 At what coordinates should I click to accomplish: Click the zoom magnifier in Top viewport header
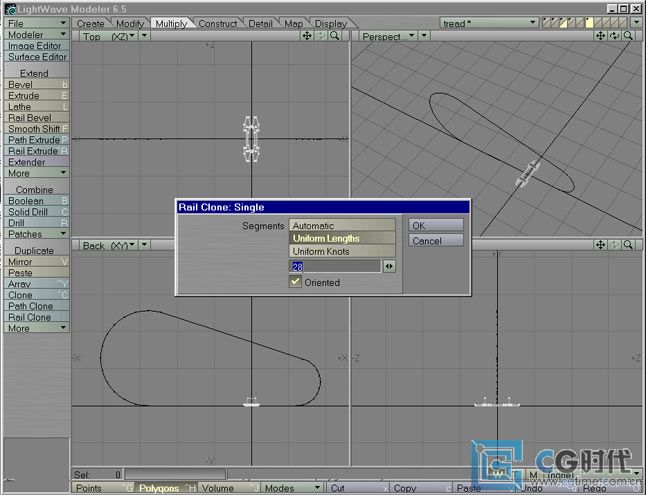pyautogui.click(x=335, y=36)
